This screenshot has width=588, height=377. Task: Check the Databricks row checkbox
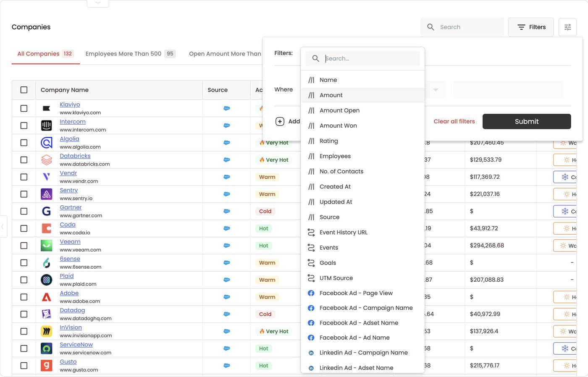pos(24,160)
